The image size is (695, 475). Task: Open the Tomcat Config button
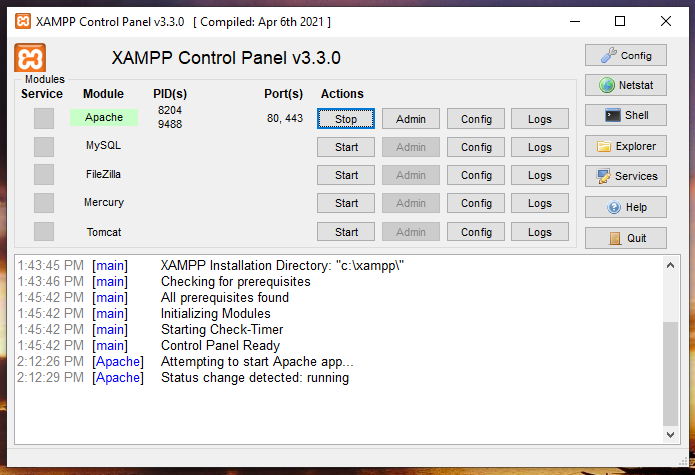(476, 232)
